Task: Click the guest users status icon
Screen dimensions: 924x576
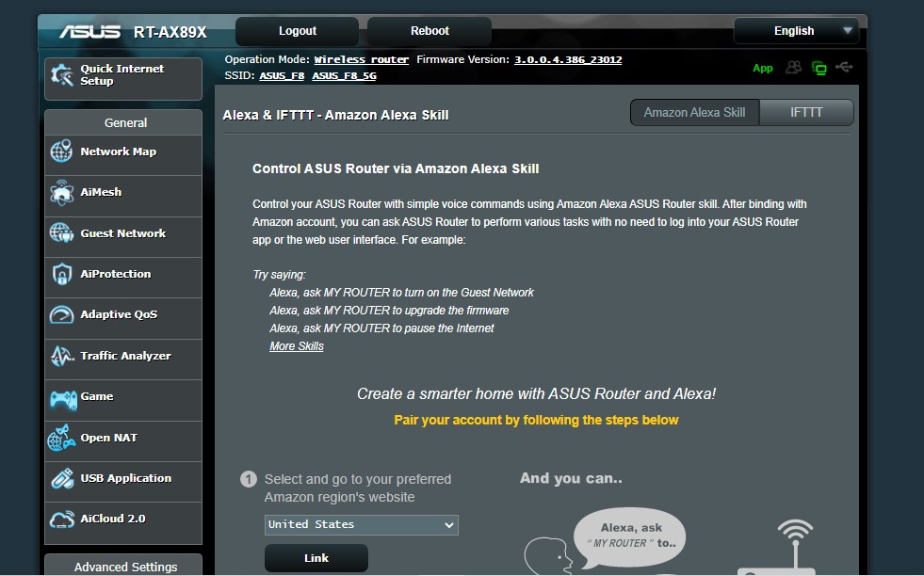Action: pos(794,67)
